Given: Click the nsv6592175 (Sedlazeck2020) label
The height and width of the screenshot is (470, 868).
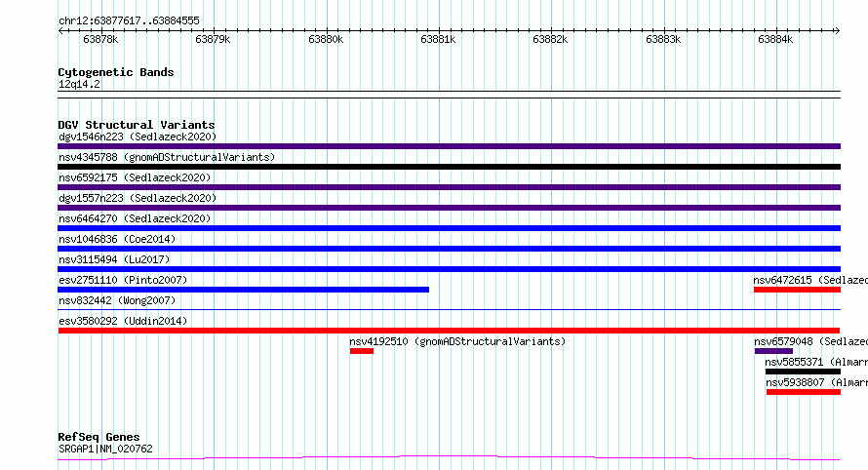Looking at the screenshot, I should (x=135, y=177).
